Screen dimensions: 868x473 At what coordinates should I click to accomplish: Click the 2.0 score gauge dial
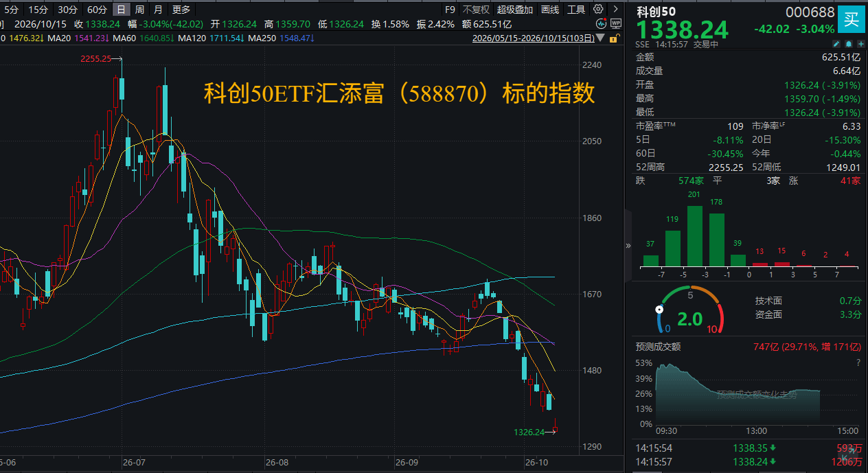click(x=689, y=312)
